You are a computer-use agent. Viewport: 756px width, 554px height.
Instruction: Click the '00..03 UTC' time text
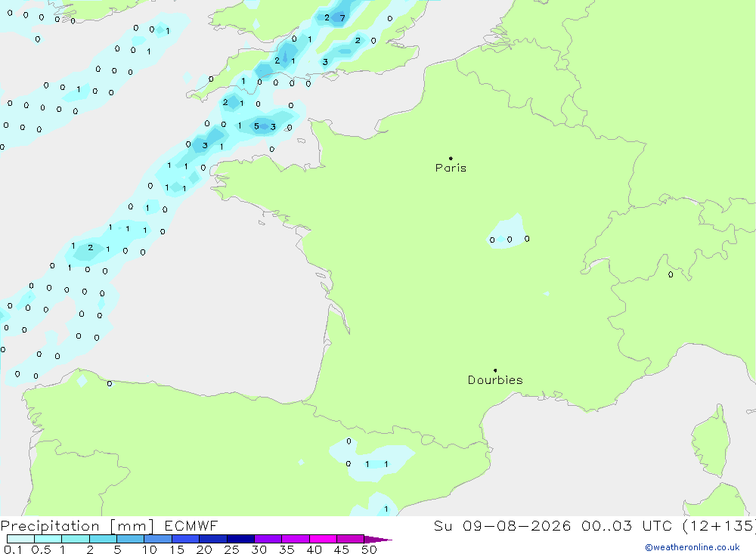click(626, 526)
